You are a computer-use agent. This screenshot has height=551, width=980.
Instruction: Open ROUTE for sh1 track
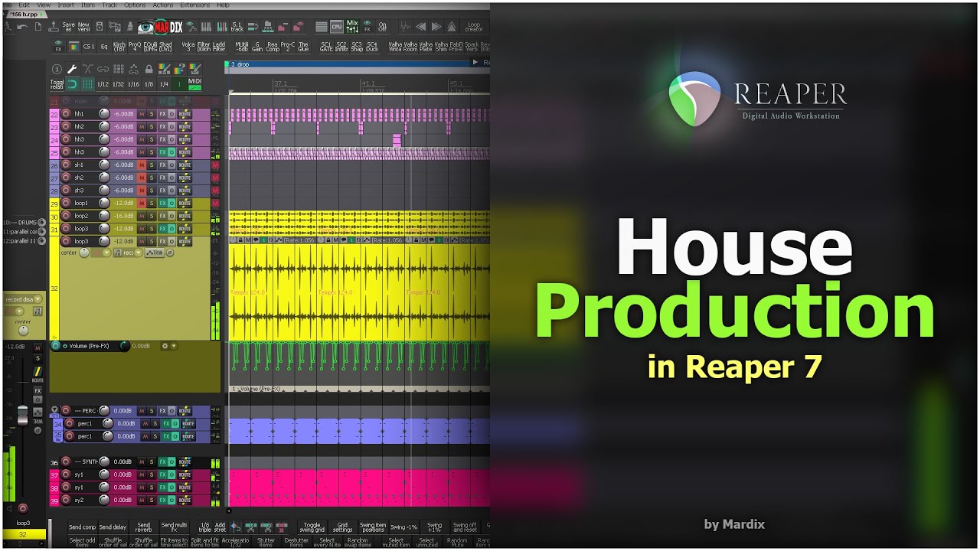click(185, 165)
